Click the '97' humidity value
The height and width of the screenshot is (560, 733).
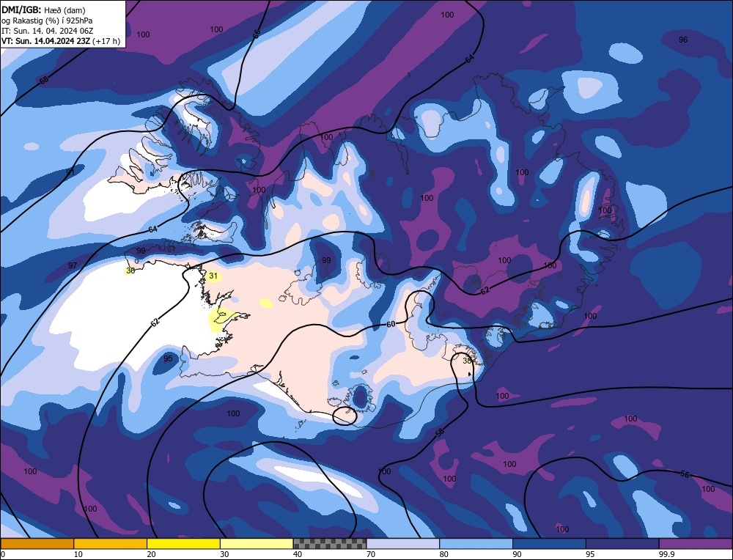point(73,265)
